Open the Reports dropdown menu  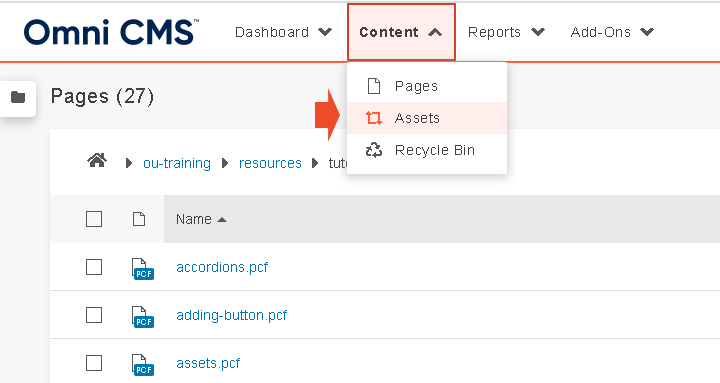[506, 32]
